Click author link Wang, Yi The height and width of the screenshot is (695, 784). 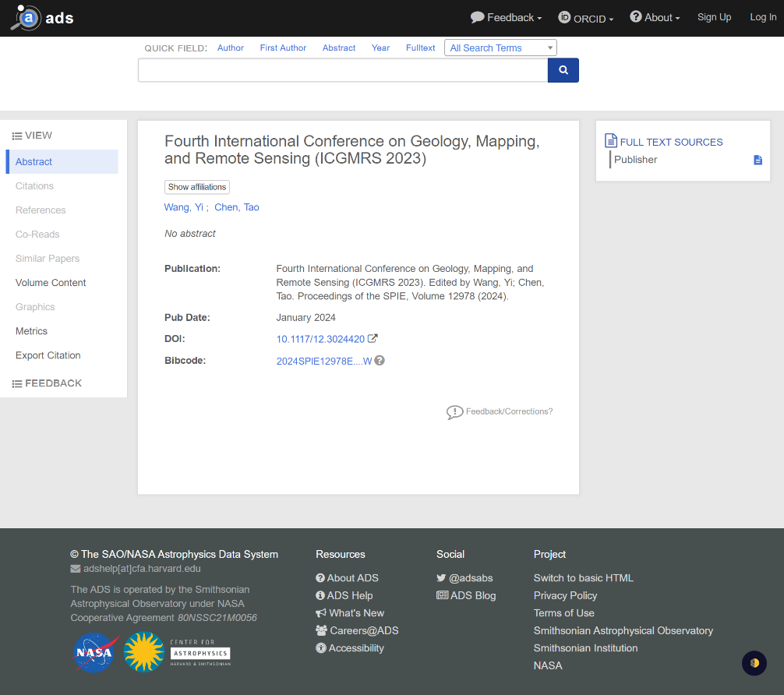tap(183, 207)
